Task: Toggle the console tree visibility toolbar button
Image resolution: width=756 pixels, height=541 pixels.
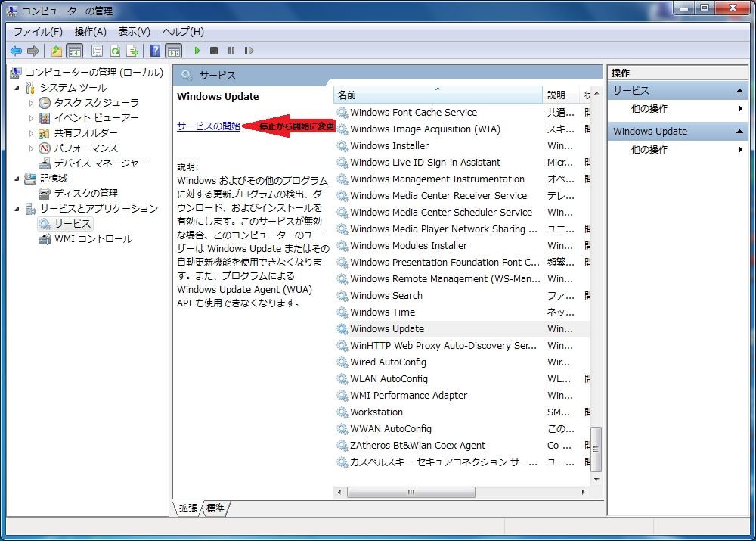Action: coord(75,51)
